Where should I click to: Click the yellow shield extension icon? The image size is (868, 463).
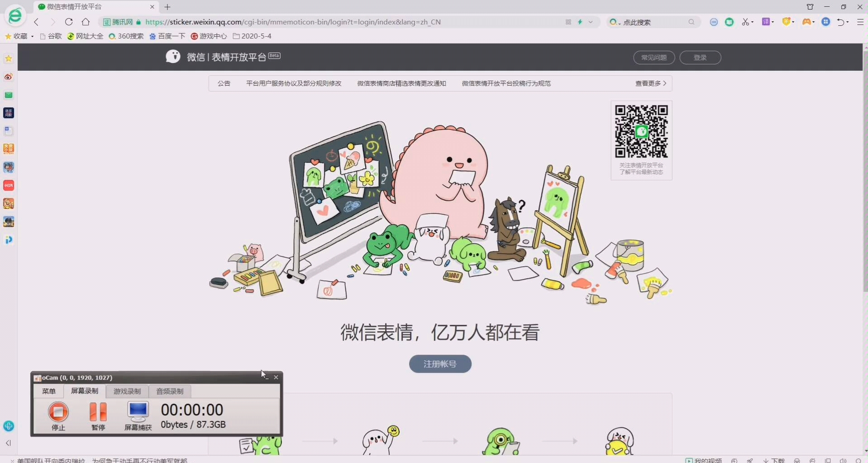point(787,21)
